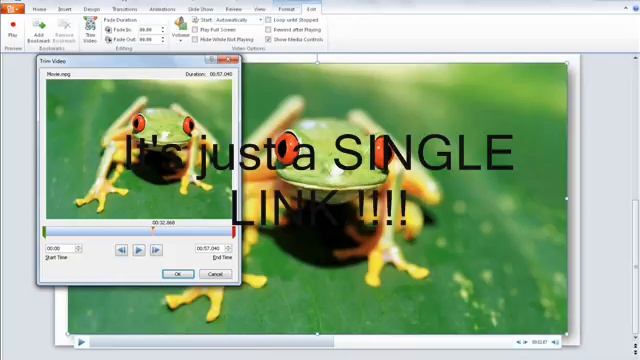Mute the slide video speaker icon
The height and width of the screenshot is (360, 640).
pyautogui.click(x=555, y=342)
